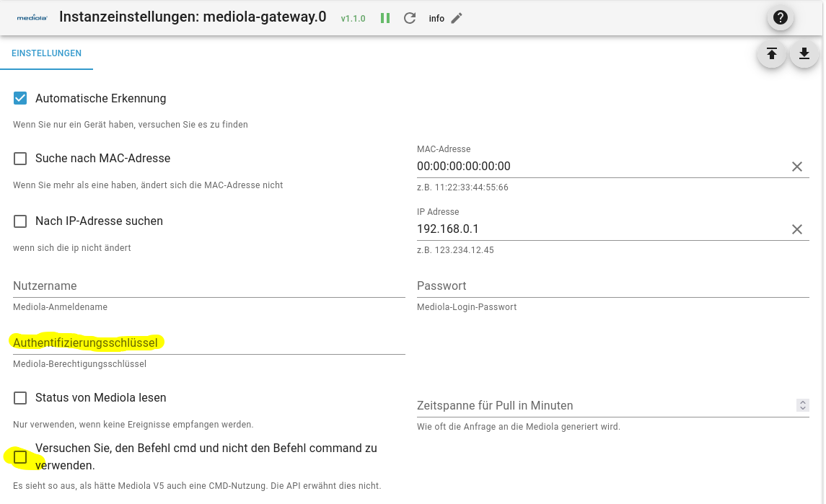Click the v1.1.0 version label

click(353, 19)
